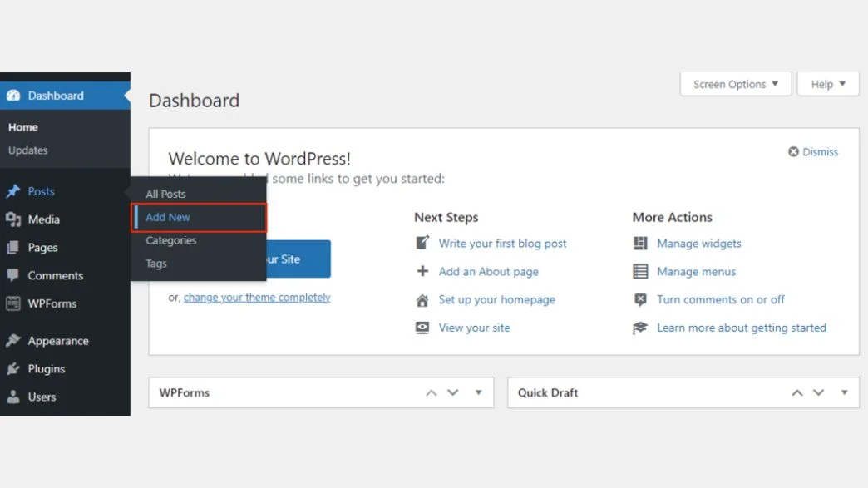Collapse the Quick Draft widget
868x488 pixels.
point(796,392)
